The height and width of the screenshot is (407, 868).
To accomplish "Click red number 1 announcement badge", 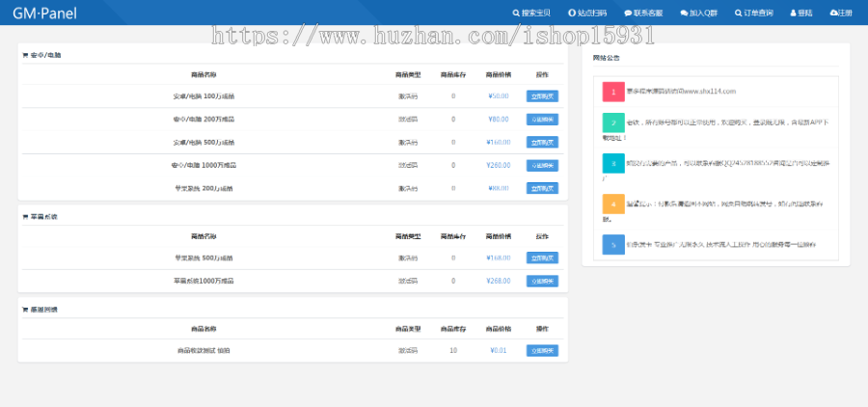I will (613, 92).
